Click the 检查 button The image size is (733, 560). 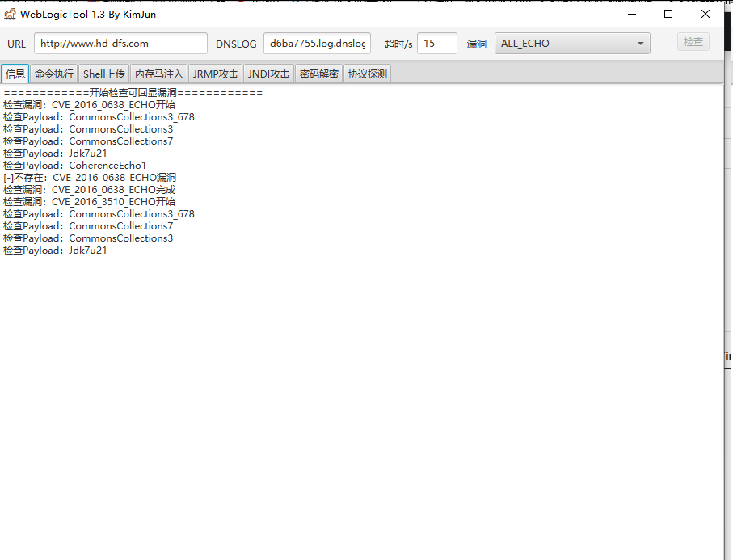click(x=693, y=43)
